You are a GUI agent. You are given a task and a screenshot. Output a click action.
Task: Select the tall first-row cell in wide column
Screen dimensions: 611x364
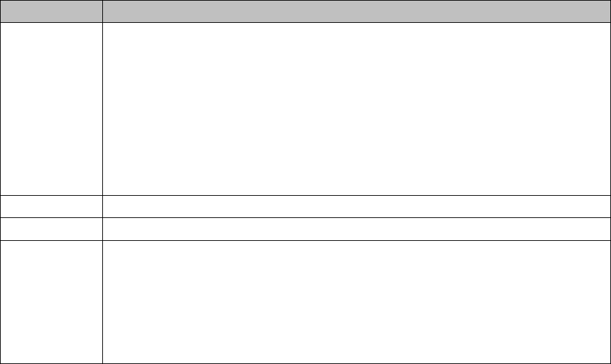[357, 109]
